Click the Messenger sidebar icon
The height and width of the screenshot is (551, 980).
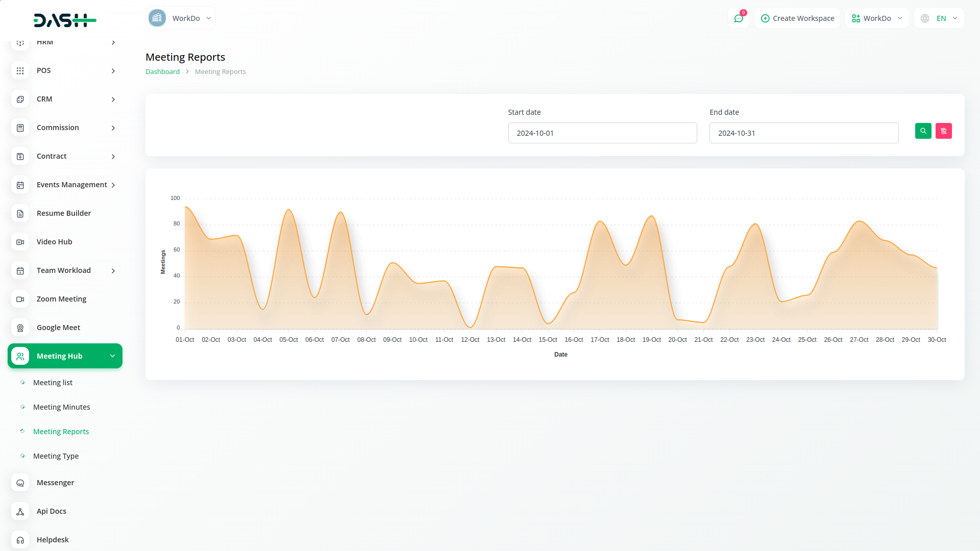point(20,483)
